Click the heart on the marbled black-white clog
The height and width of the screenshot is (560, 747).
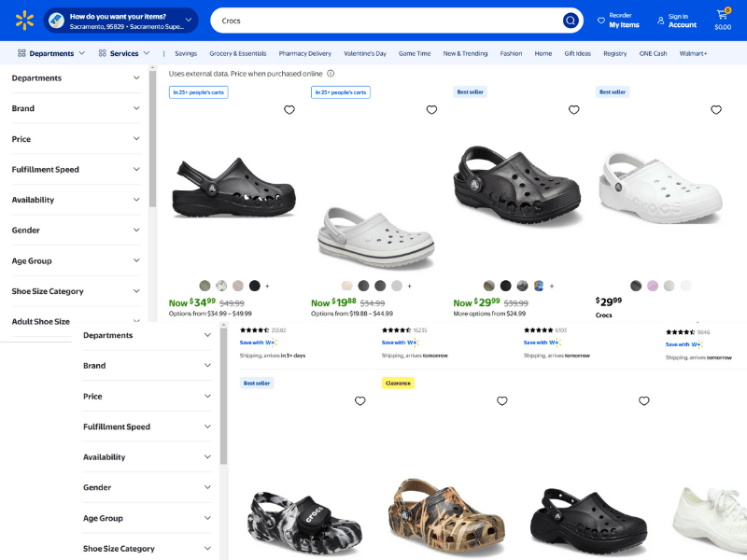tap(360, 400)
